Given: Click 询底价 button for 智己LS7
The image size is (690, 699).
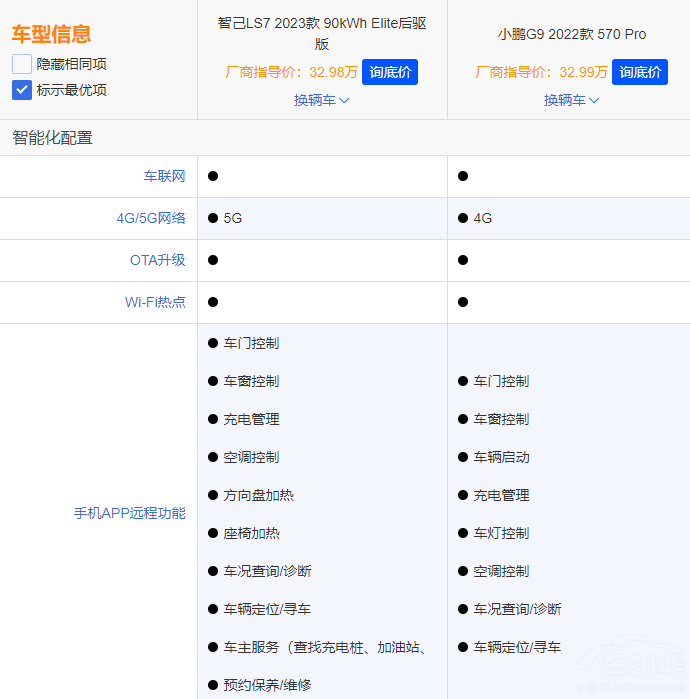Looking at the screenshot, I should tap(389, 72).
